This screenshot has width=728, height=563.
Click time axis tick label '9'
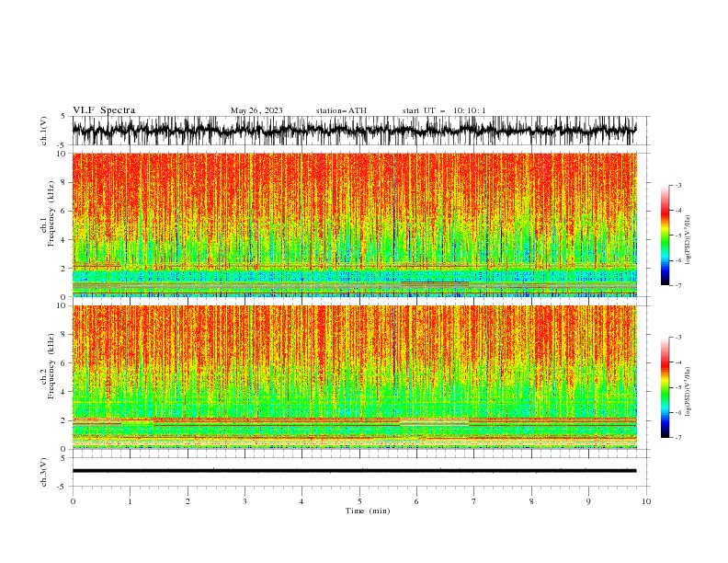point(588,501)
